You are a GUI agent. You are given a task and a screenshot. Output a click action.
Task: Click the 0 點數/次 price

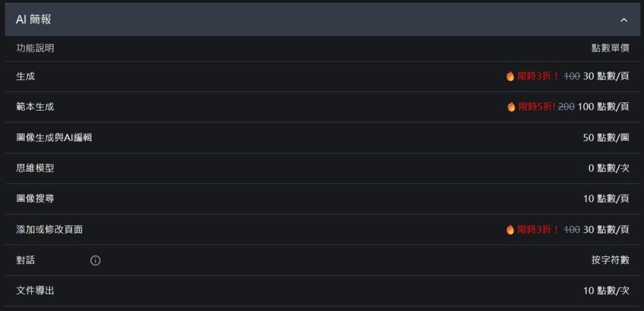click(x=608, y=168)
